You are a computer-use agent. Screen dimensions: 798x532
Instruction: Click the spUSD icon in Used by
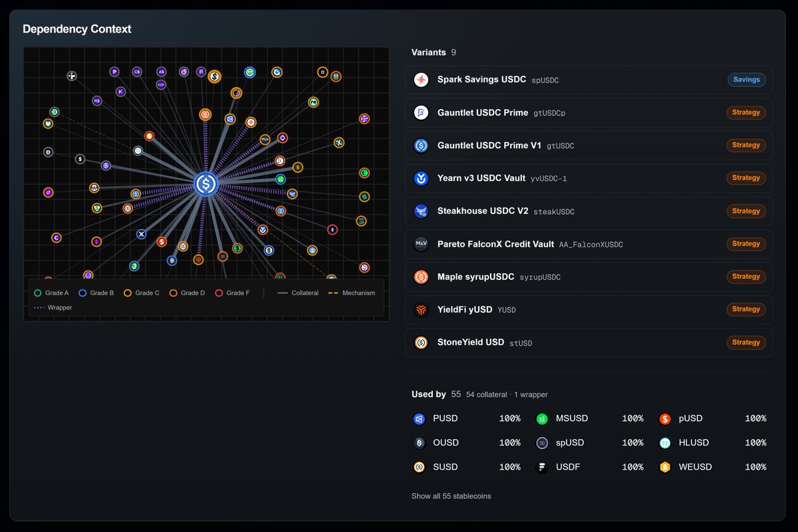542,443
